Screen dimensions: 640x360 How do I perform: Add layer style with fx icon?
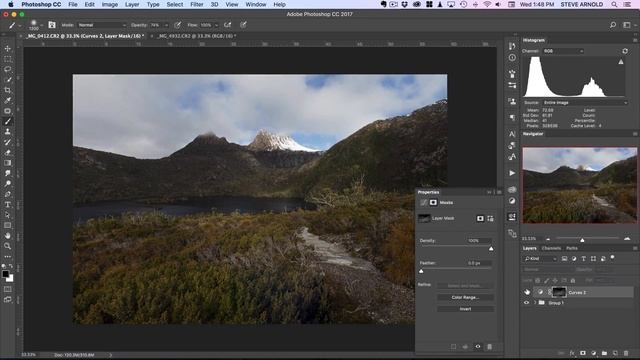click(572, 353)
